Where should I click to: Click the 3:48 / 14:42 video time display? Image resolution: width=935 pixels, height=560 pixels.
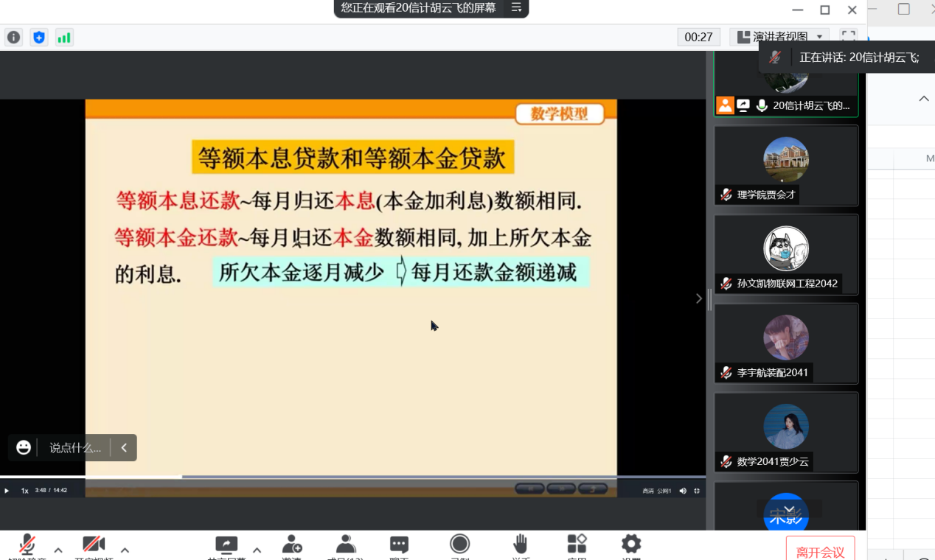click(51, 491)
